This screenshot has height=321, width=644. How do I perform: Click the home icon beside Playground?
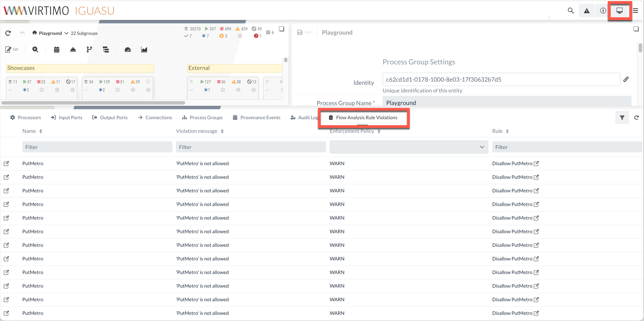pos(34,33)
